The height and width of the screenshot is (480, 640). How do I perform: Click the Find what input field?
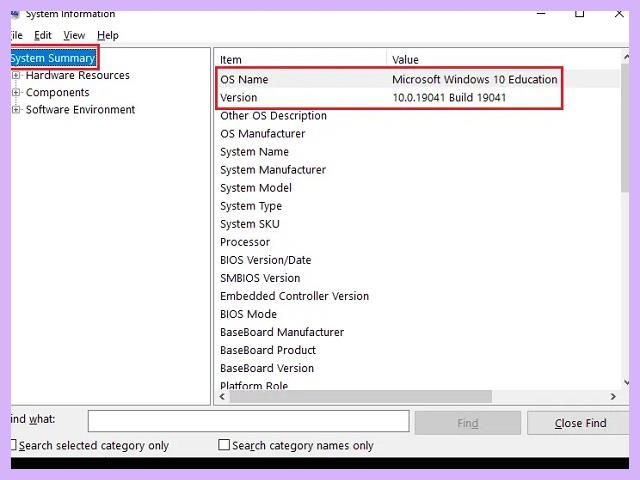pos(249,421)
